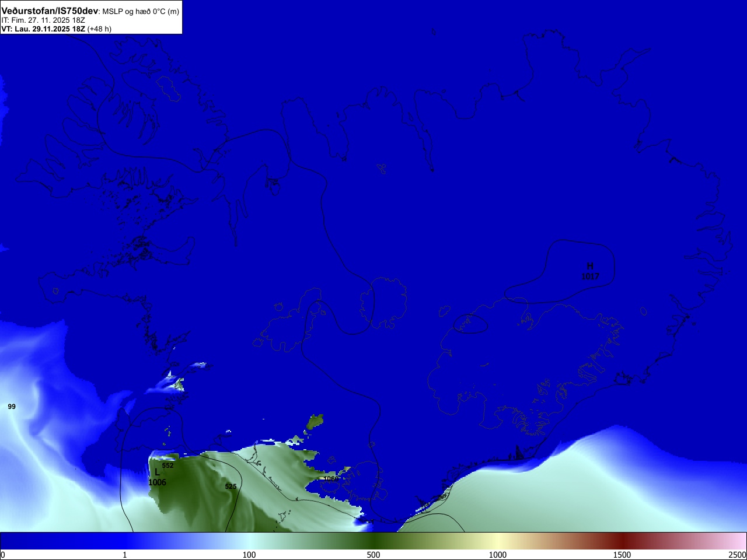This screenshot has height=560, width=747.
Task: Click the pale yellow segment of the color bar
Action: coord(498,541)
